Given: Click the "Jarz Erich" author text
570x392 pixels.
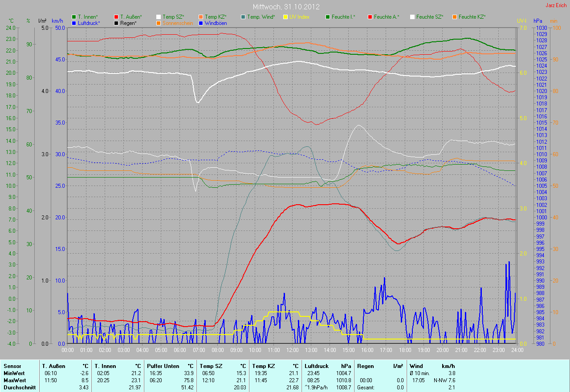Looking at the screenshot, I should coord(556,5).
